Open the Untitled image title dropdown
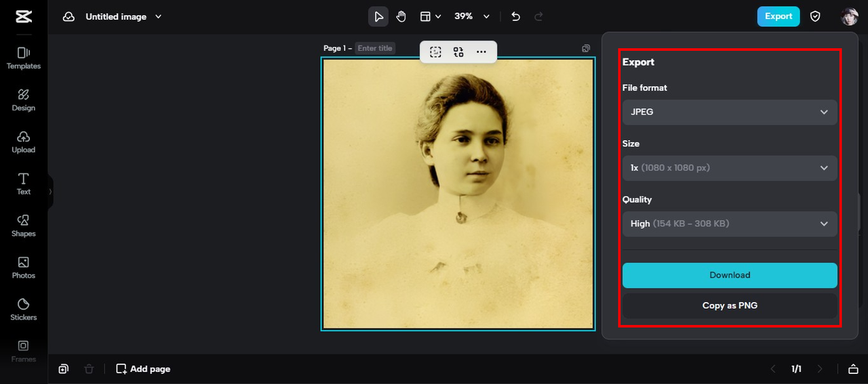The width and height of the screenshot is (868, 384). (123, 16)
